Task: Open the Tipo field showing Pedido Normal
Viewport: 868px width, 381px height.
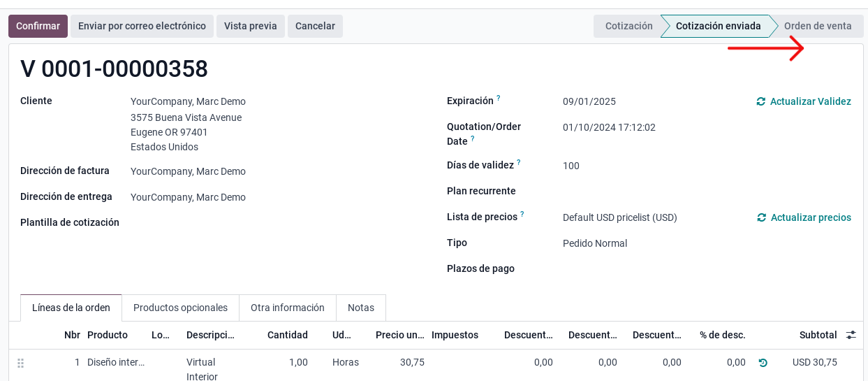Action: click(x=649, y=243)
